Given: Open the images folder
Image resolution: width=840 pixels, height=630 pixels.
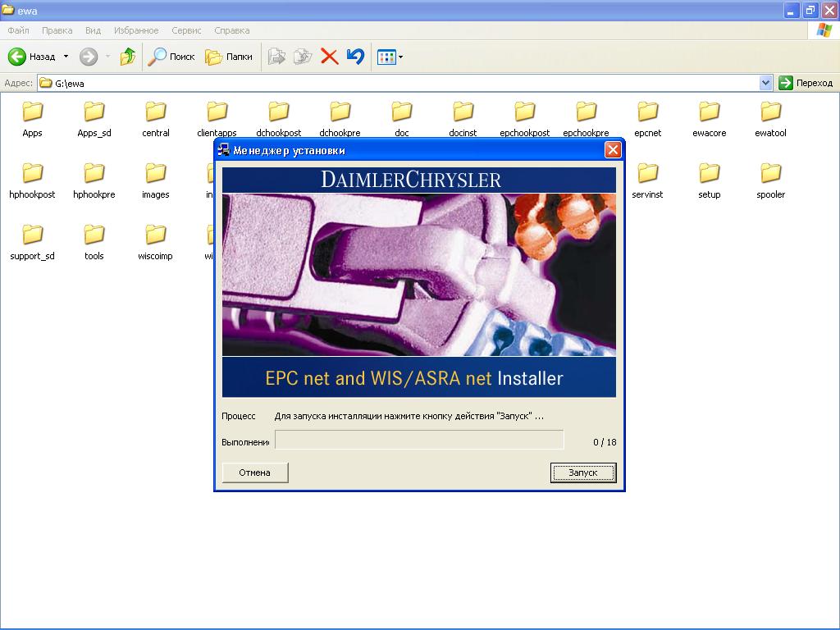Looking at the screenshot, I should tap(156, 180).
